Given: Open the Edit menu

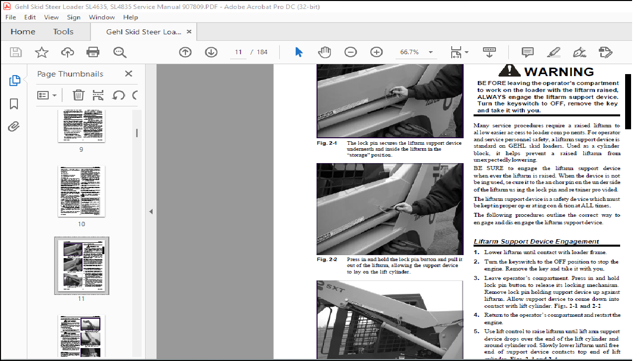Looking at the screenshot, I should (x=30, y=17).
